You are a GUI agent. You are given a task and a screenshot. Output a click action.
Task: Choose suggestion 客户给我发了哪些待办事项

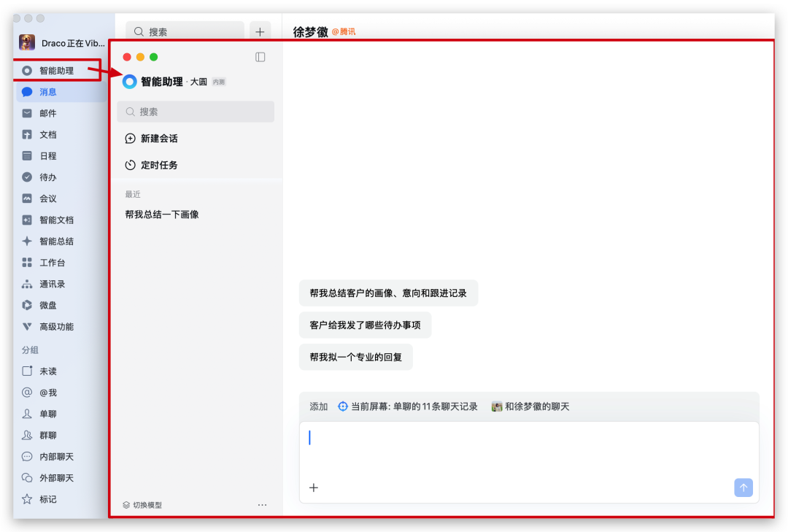(x=365, y=325)
